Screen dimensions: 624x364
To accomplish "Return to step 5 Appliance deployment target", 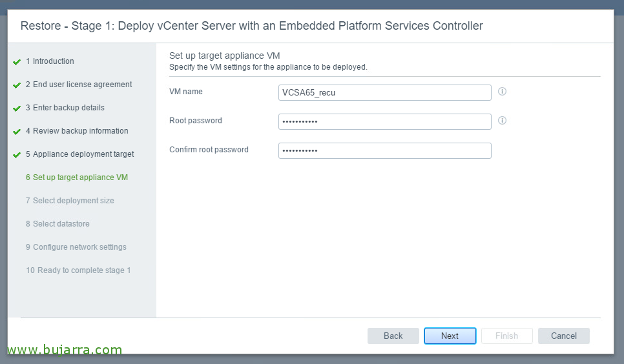I will (79, 154).
